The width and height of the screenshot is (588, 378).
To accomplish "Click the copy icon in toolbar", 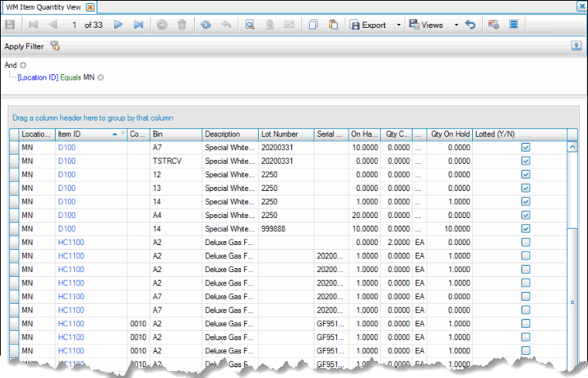I will pos(314,25).
